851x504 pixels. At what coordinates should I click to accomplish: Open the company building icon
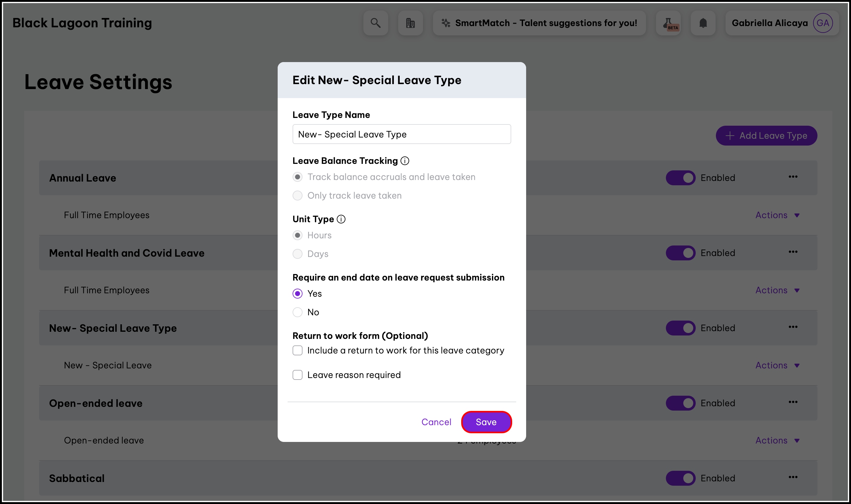[x=410, y=23]
